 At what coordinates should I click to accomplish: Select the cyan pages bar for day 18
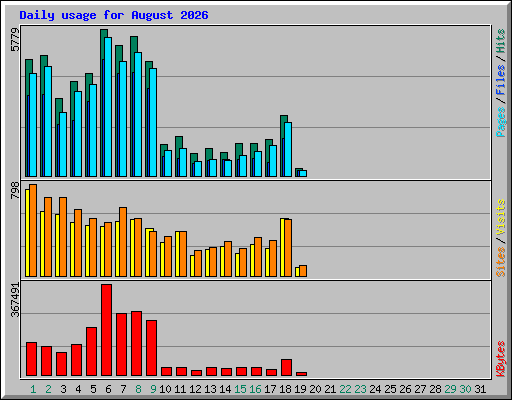coord(288,149)
